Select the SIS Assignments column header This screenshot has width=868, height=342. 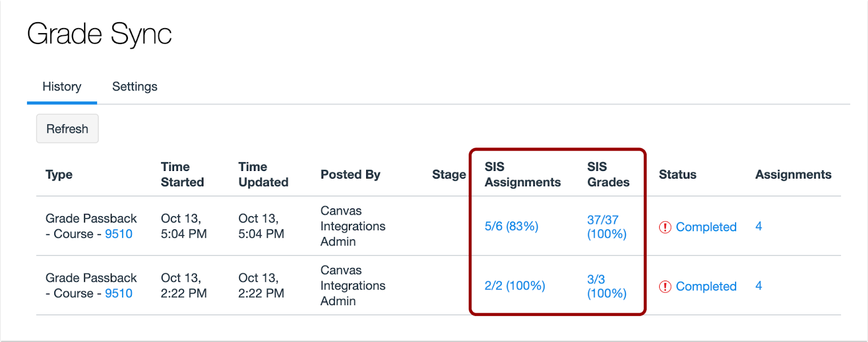pyautogui.click(x=521, y=174)
